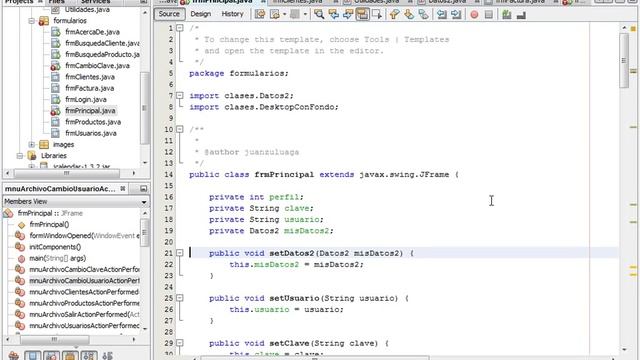Switch to Source view

(x=169, y=14)
